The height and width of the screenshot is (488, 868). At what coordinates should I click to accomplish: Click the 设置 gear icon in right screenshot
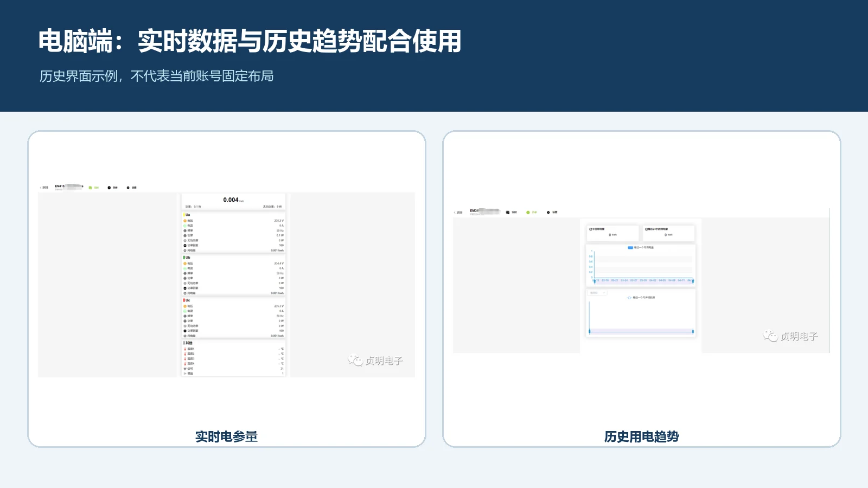pos(548,213)
